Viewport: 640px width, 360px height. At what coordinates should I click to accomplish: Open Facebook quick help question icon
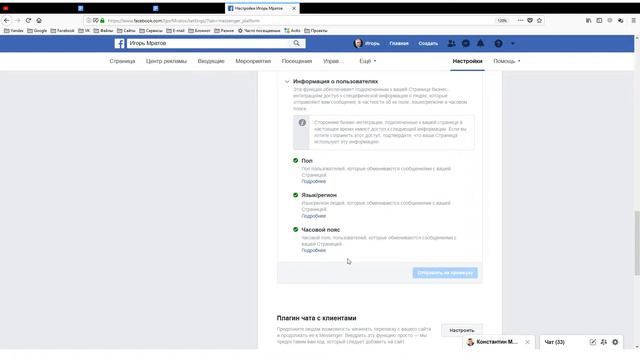(x=498, y=43)
